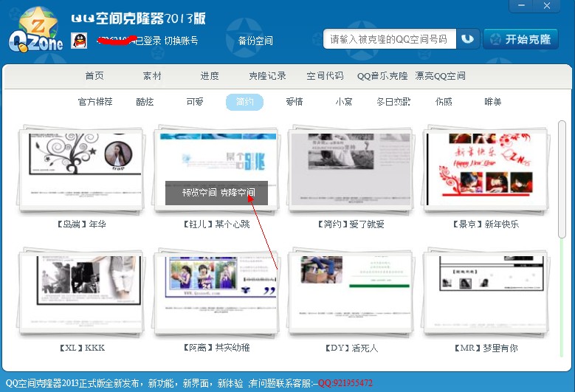Select the 酷炫 category
The width and height of the screenshot is (575, 392).
(145, 102)
